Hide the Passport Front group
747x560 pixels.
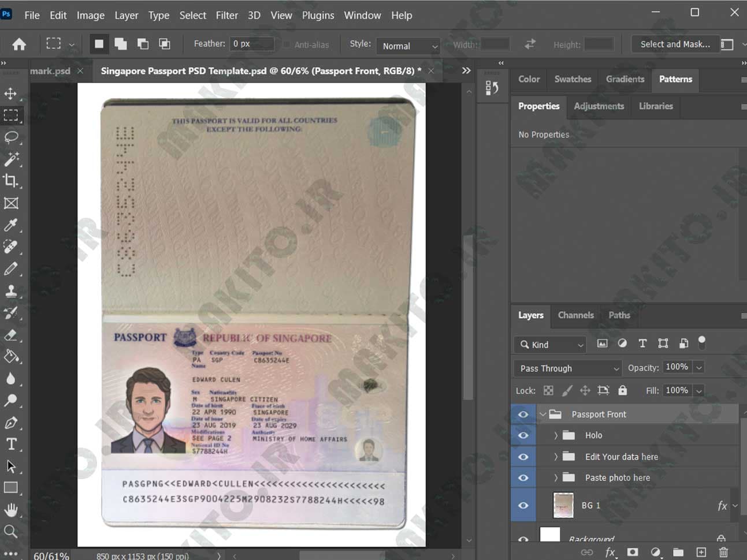(523, 415)
